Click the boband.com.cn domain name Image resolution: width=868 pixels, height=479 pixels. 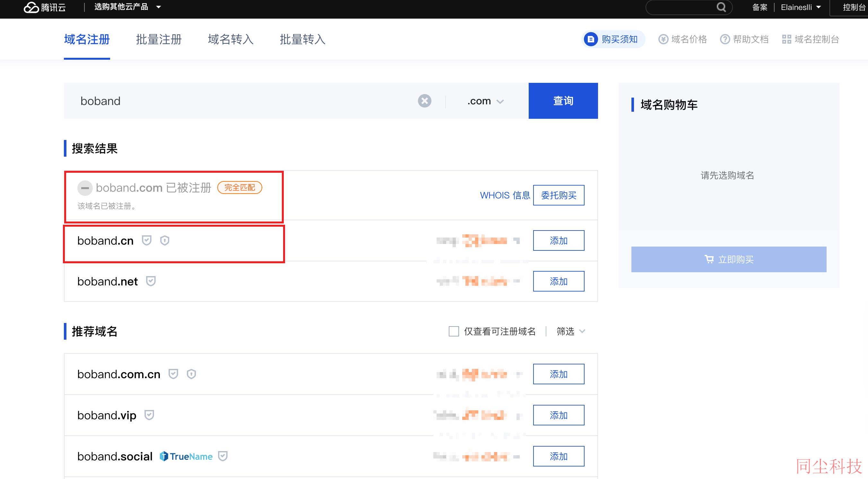click(x=118, y=374)
